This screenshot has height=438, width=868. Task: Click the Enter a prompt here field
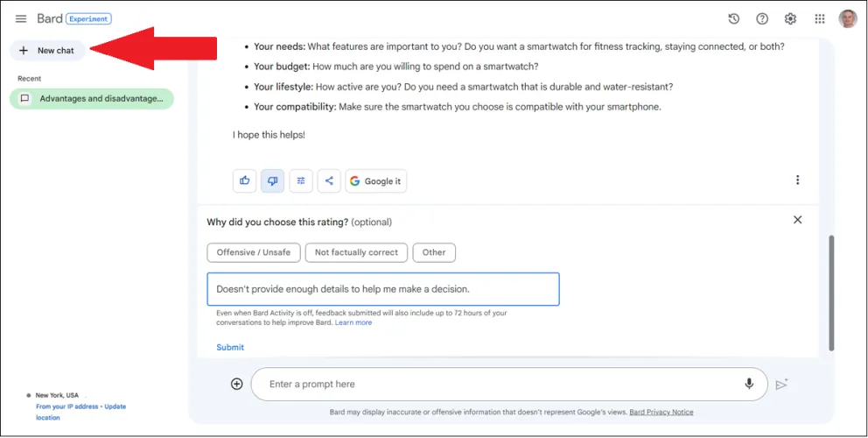(499, 384)
